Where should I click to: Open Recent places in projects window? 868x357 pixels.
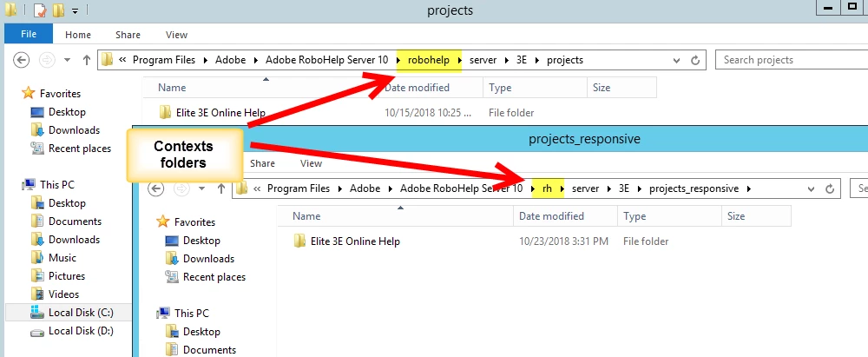click(71, 149)
